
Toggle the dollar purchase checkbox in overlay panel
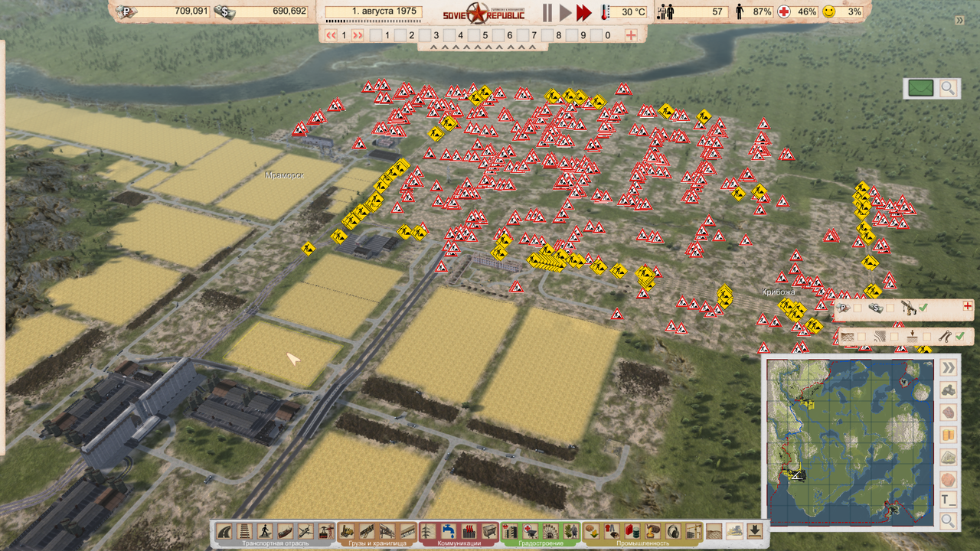[x=890, y=308]
